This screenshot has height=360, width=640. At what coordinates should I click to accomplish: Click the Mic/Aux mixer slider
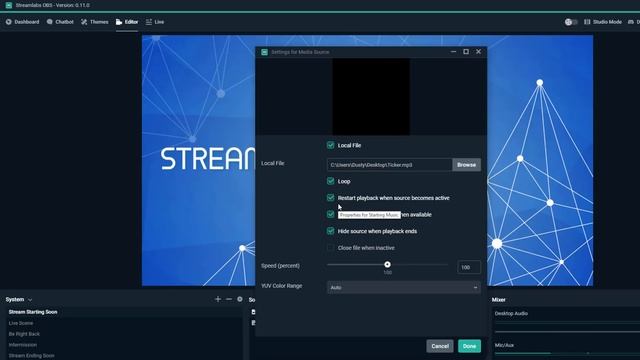click(x=567, y=353)
